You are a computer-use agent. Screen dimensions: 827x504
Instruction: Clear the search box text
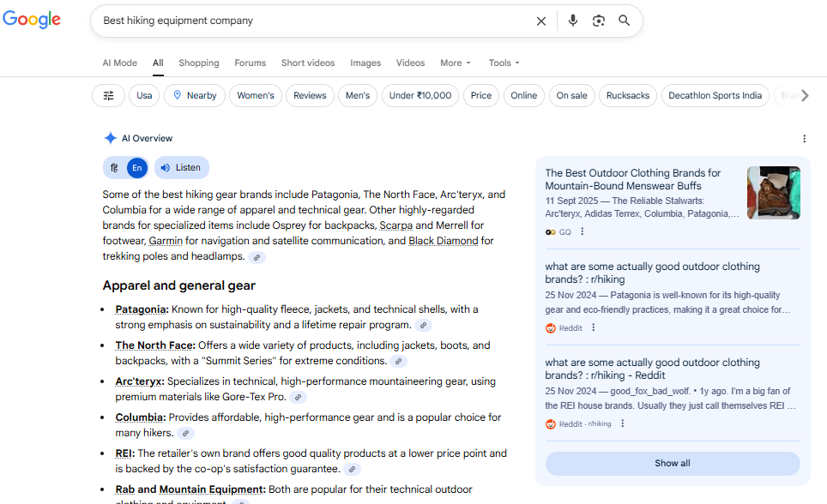[541, 21]
